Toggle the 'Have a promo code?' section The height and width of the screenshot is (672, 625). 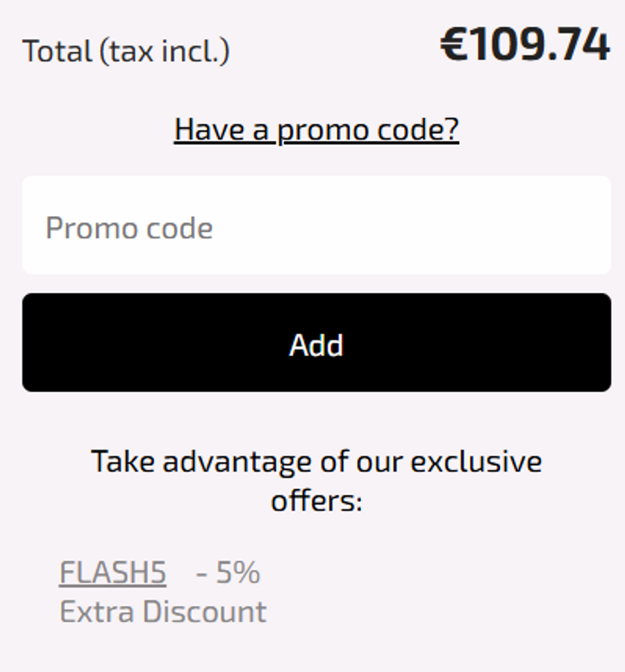coord(316,130)
